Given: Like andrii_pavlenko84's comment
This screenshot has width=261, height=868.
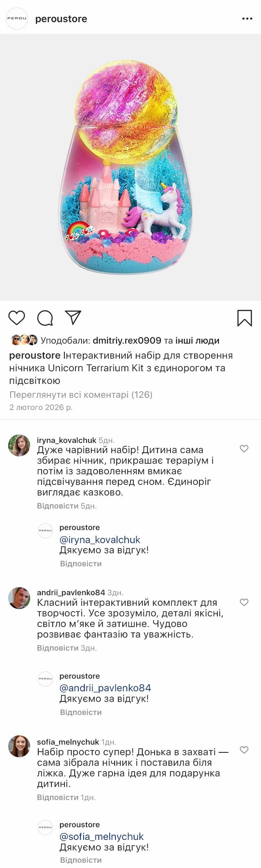Looking at the screenshot, I should tap(244, 602).
